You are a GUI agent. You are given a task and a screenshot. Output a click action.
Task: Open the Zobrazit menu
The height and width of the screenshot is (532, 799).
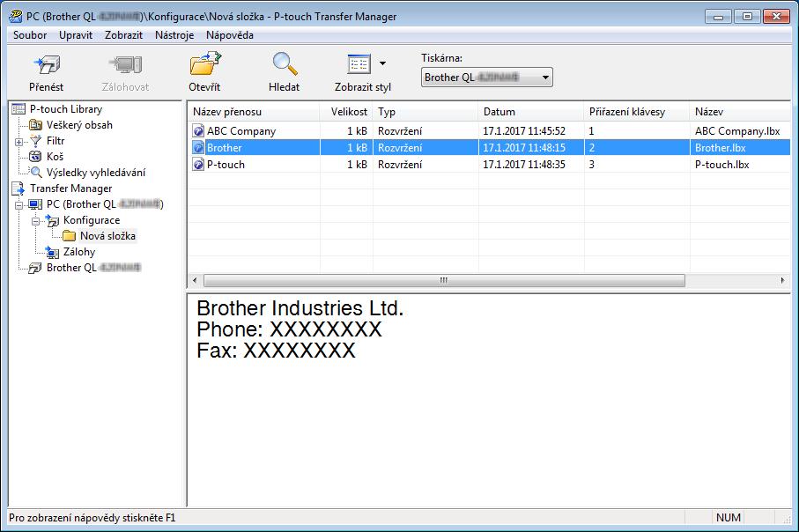coord(124,35)
